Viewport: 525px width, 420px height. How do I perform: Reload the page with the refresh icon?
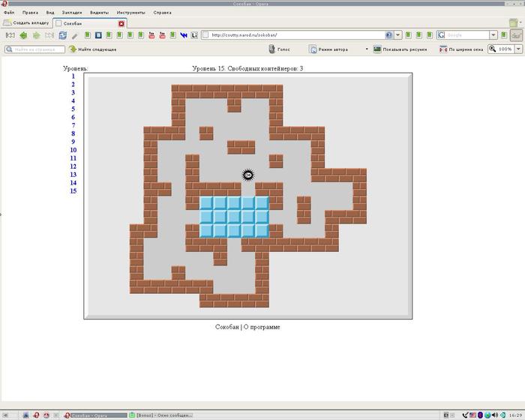click(x=62, y=35)
